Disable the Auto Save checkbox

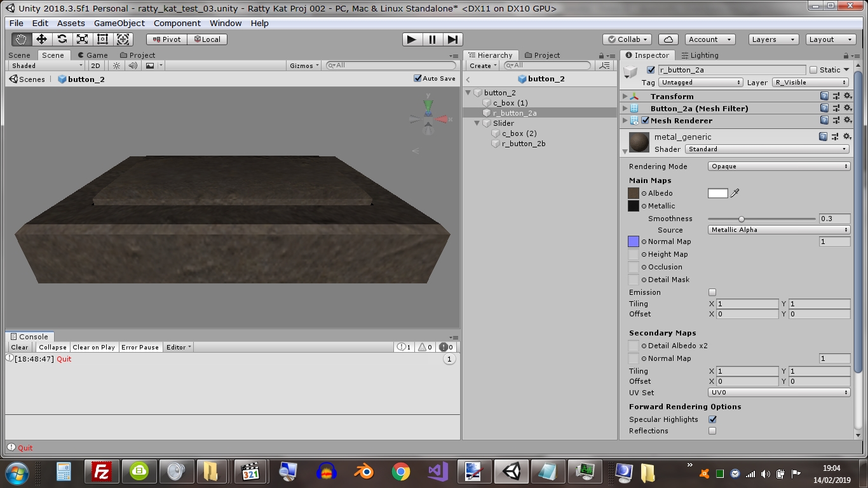[417, 78]
